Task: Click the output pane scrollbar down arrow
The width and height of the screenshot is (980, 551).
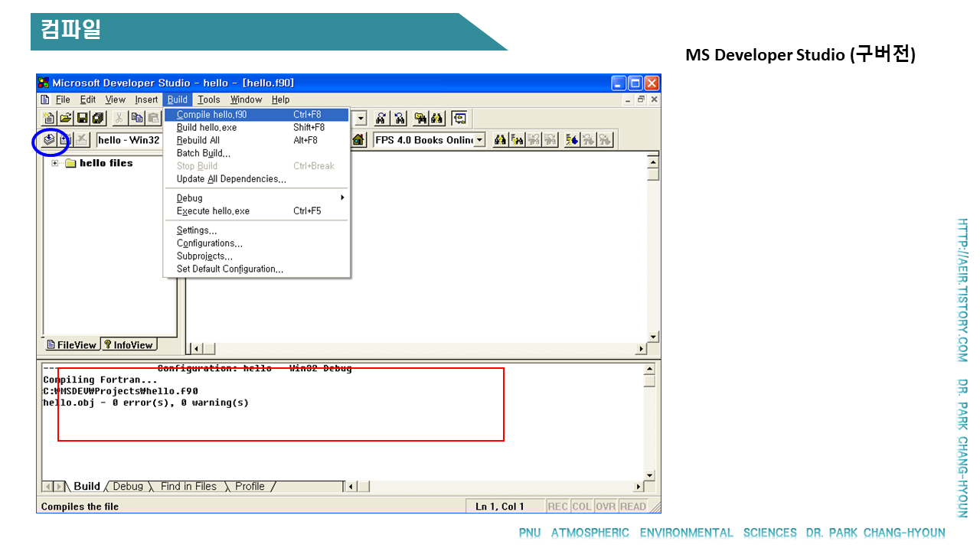Action: click(x=649, y=474)
